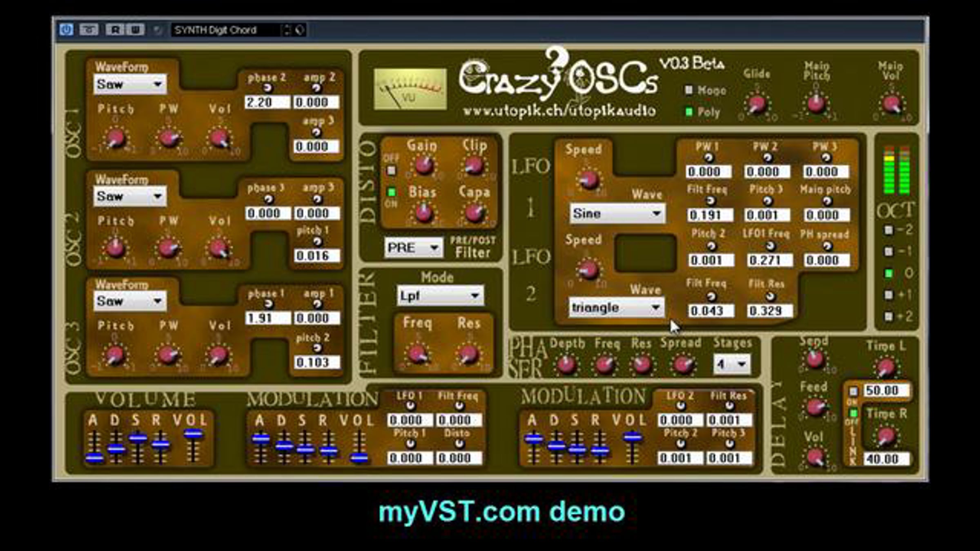The image size is (980, 551).
Task: Click the VU meter display
Action: pos(410,89)
